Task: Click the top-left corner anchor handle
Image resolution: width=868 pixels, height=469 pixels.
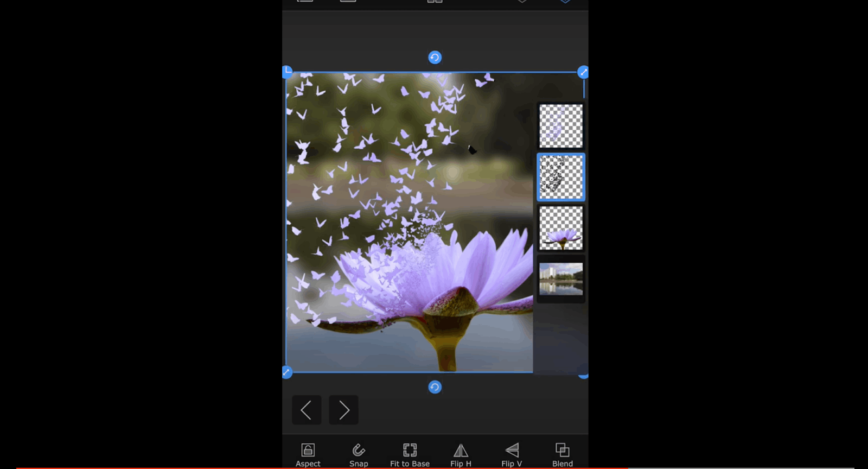Action: [x=288, y=71]
